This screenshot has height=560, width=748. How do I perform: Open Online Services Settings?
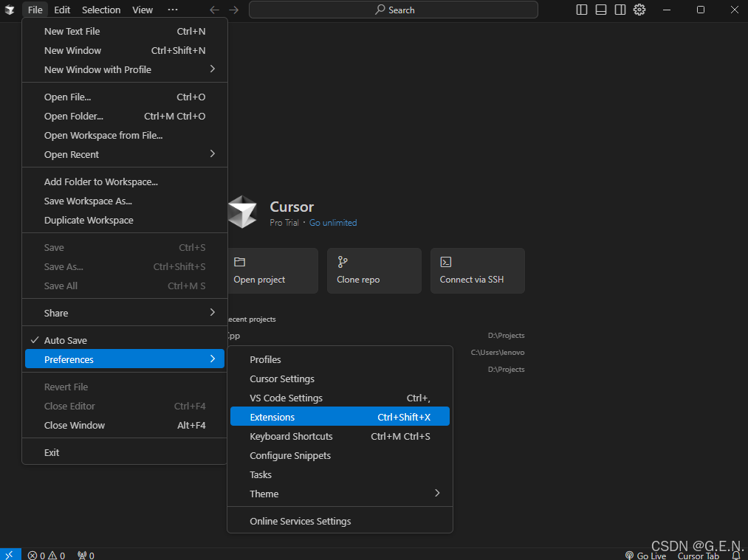[x=340, y=522]
